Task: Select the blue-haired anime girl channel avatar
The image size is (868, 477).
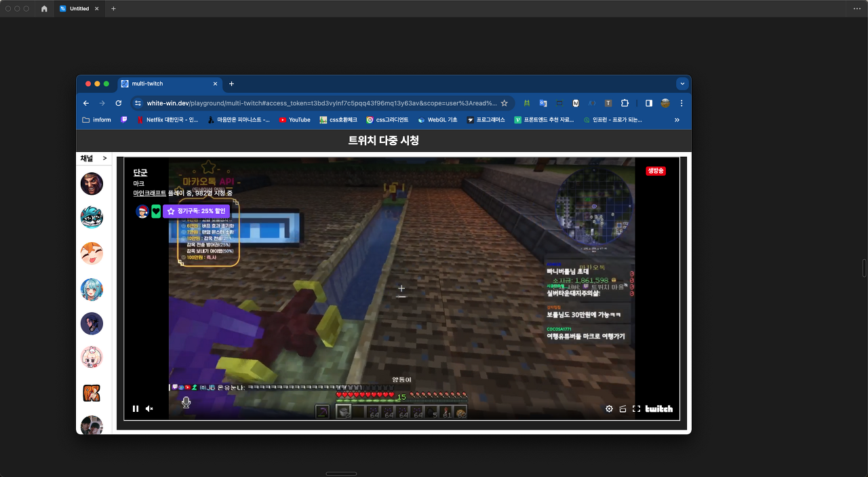Action: (92, 289)
